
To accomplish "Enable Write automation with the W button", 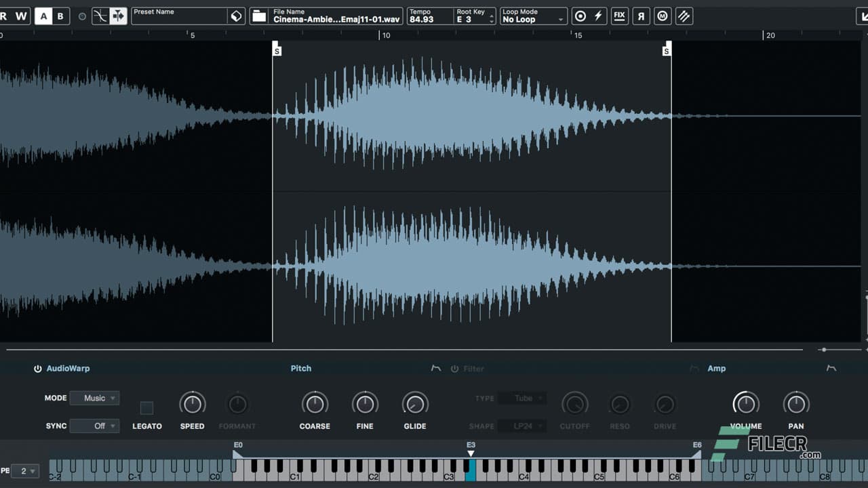I will point(20,16).
